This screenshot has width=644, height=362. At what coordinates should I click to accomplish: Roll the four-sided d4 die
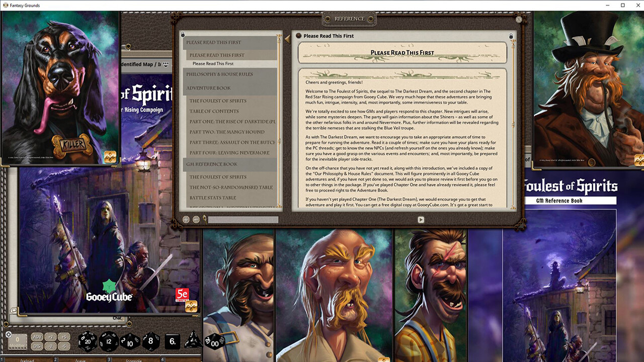tap(194, 341)
